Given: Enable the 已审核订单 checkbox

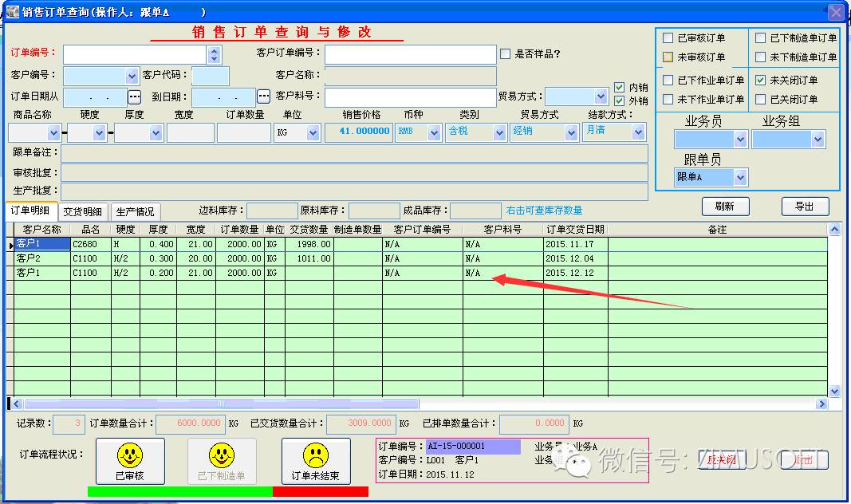Looking at the screenshot, I should click(x=668, y=37).
